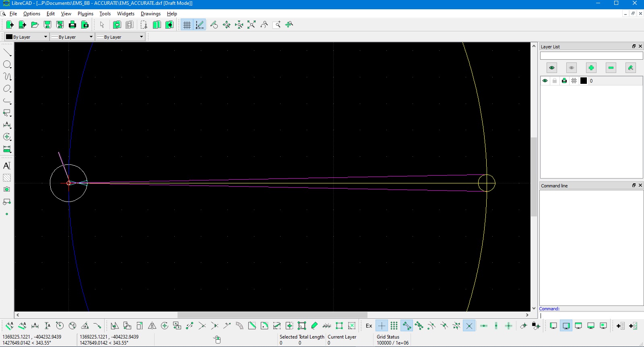Click the Delete selected icon
Image resolution: width=644 pixels, height=347 pixels.
352,326
